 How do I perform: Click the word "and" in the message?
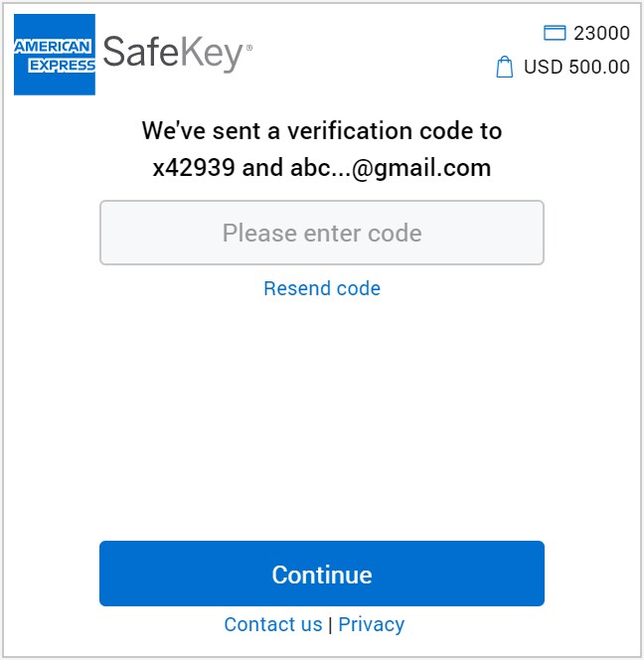tap(262, 167)
